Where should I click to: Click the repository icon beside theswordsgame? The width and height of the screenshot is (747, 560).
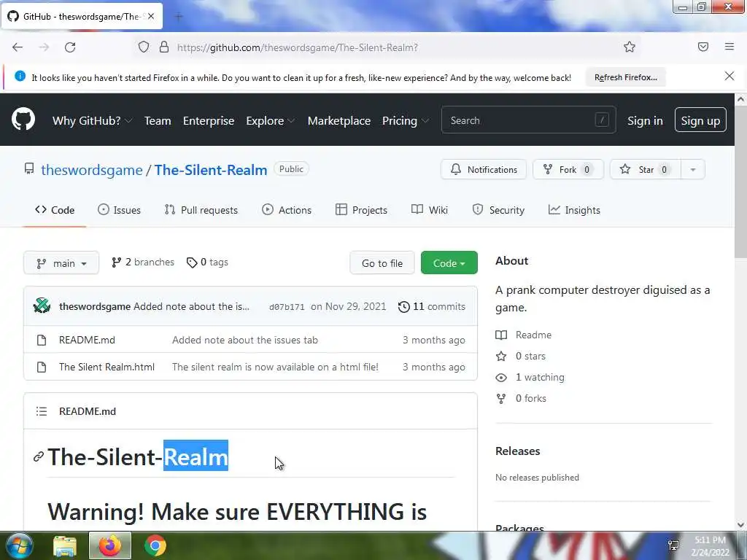pos(29,168)
